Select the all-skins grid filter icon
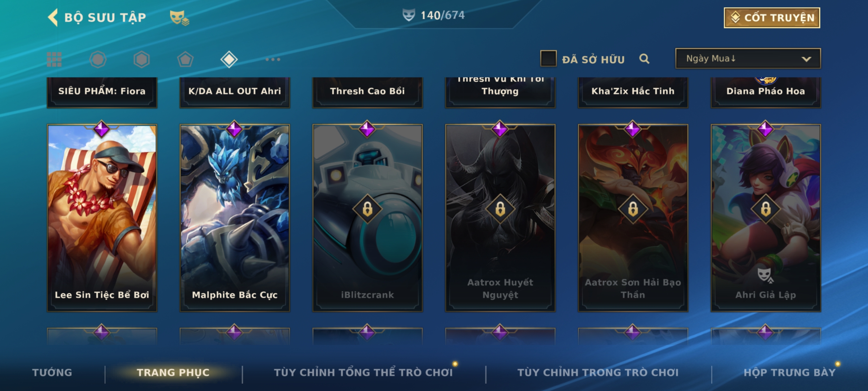868x391 pixels. point(54,59)
